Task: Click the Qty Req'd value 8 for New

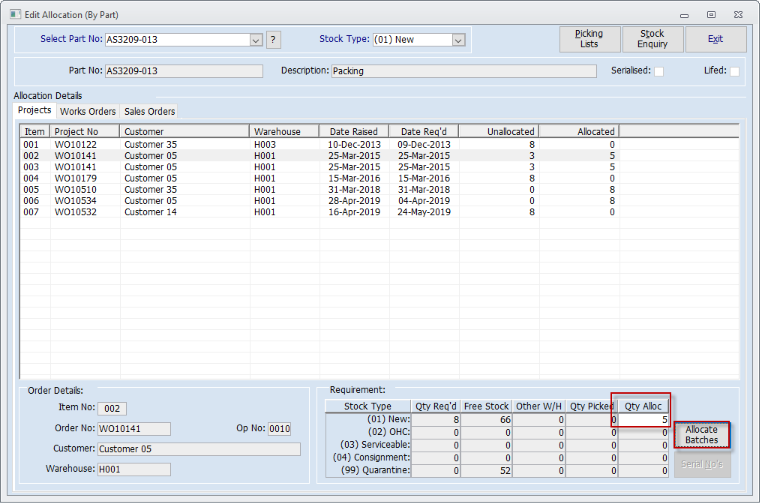Action: pyautogui.click(x=435, y=420)
